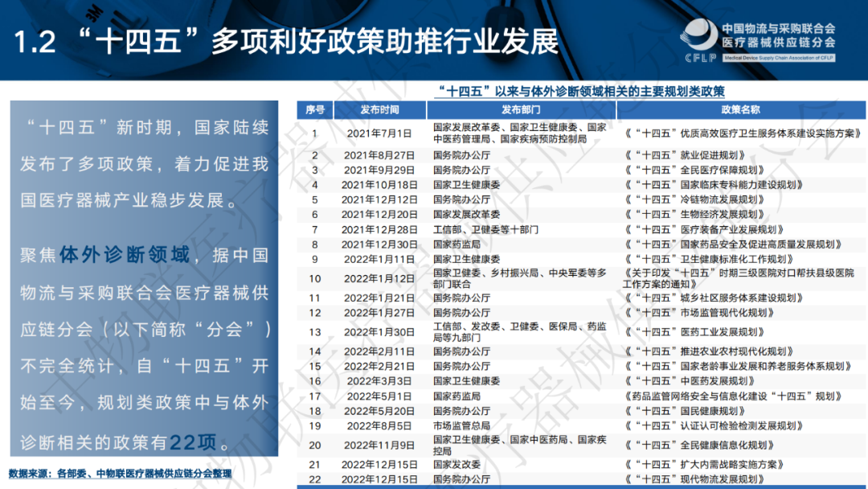The image size is (868, 489).
Task: Select policy '《"十四五"就业促进规划》'
Action: click(689, 154)
